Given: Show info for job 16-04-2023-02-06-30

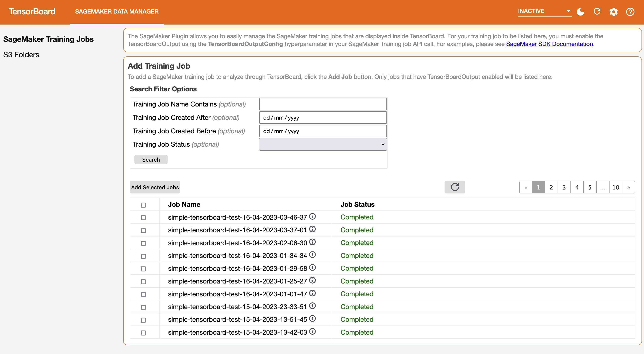Looking at the screenshot, I should click(x=312, y=242).
